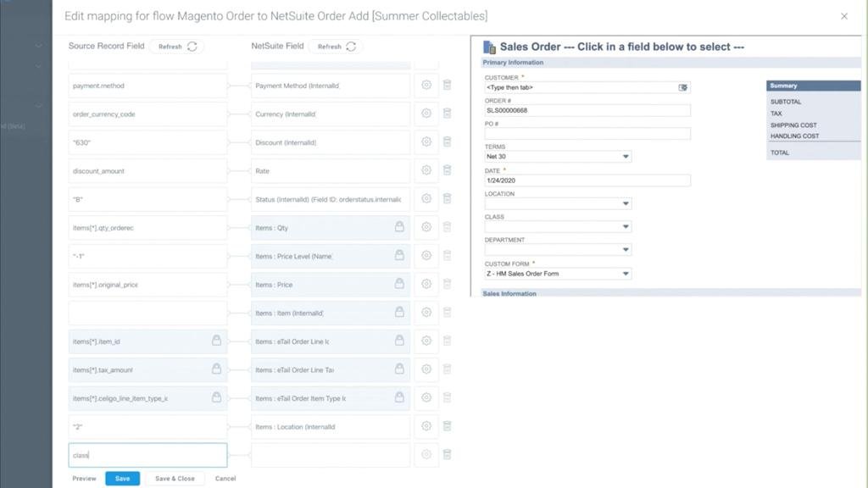Click SHIPPING COST in Summary panel
This screenshot has height=488, width=868.
[793, 125]
